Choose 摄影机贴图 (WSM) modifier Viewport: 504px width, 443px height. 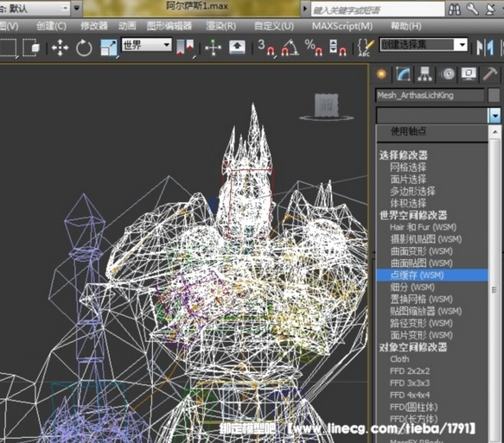coord(426,239)
